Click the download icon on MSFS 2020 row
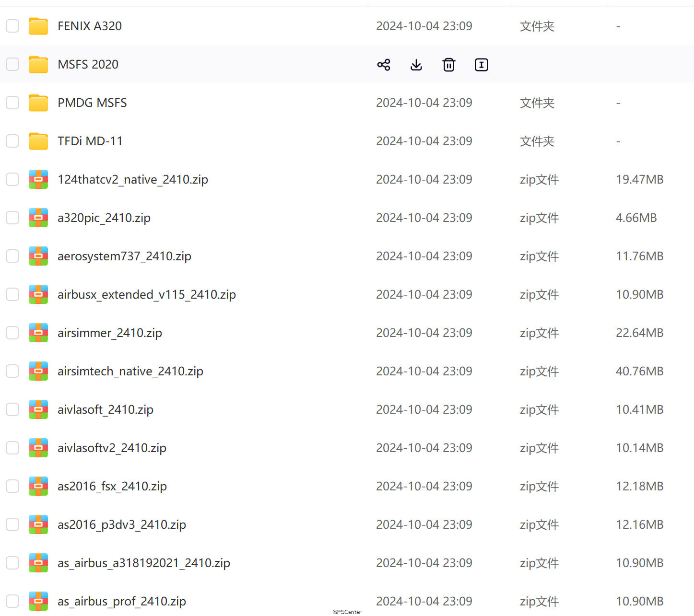 (416, 65)
